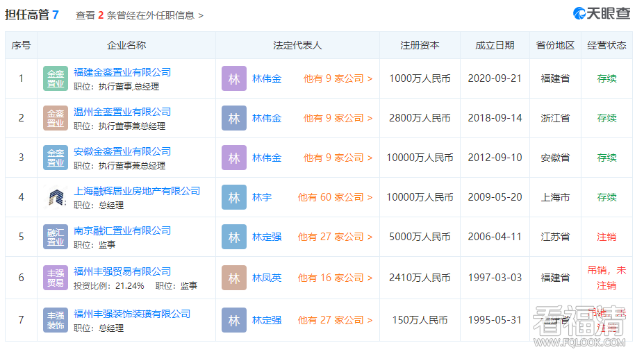Select the 1000万人民币 capital cell
Image resolution: width=644 pixels, height=361 pixels.
pyautogui.click(x=420, y=78)
